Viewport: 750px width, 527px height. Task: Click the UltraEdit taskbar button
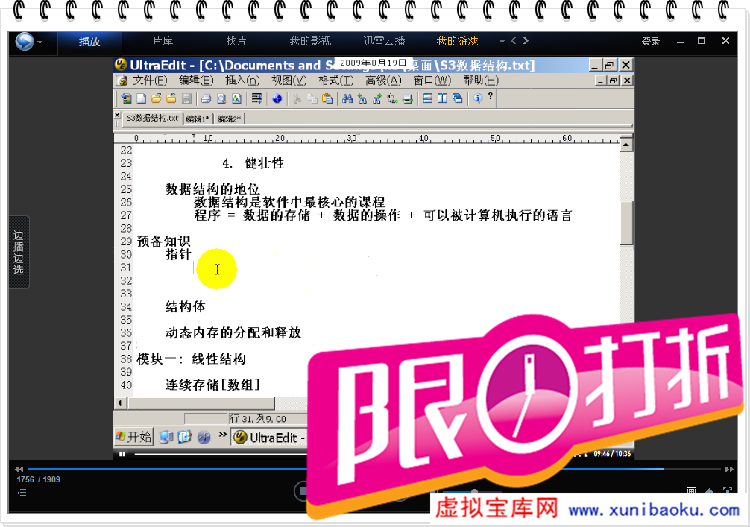(x=268, y=437)
